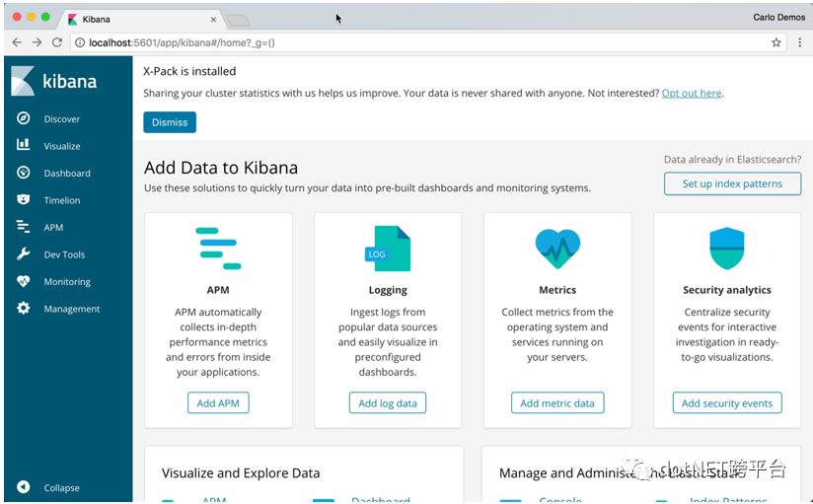Collapse the sidebar using Collapse label
The image size is (813, 504).
tap(61, 487)
